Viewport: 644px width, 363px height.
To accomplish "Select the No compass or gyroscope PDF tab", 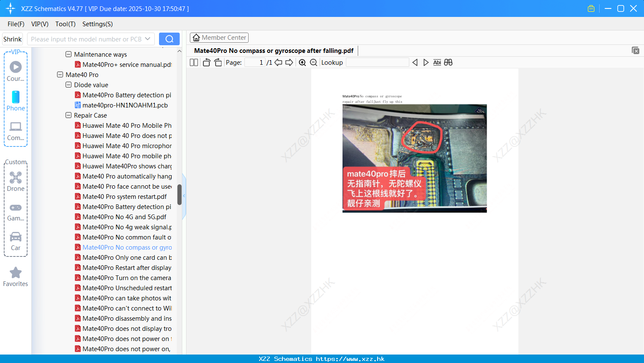I will pyautogui.click(x=274, y=50).
